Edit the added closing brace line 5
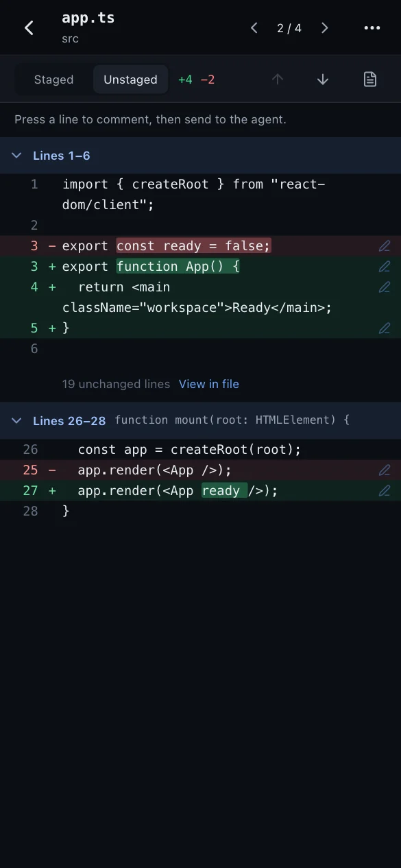The width and height of the screenshot is (401, 868). click(x=385, y=328)
